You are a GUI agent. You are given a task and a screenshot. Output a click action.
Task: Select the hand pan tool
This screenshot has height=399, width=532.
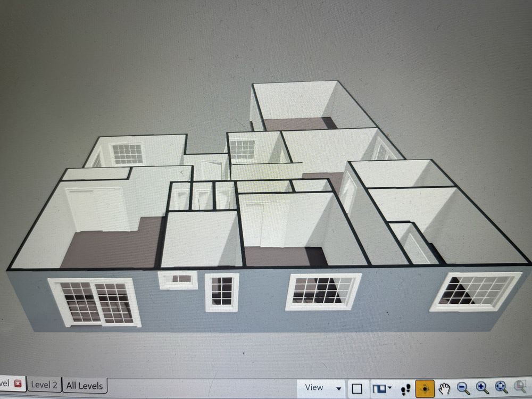coord(445,388)
